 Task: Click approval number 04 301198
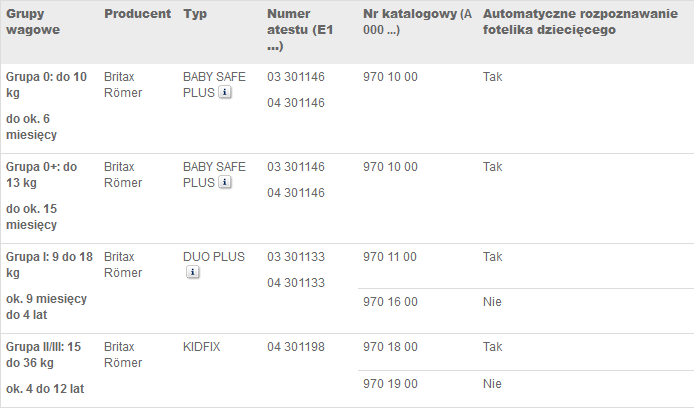coord(296,347)
